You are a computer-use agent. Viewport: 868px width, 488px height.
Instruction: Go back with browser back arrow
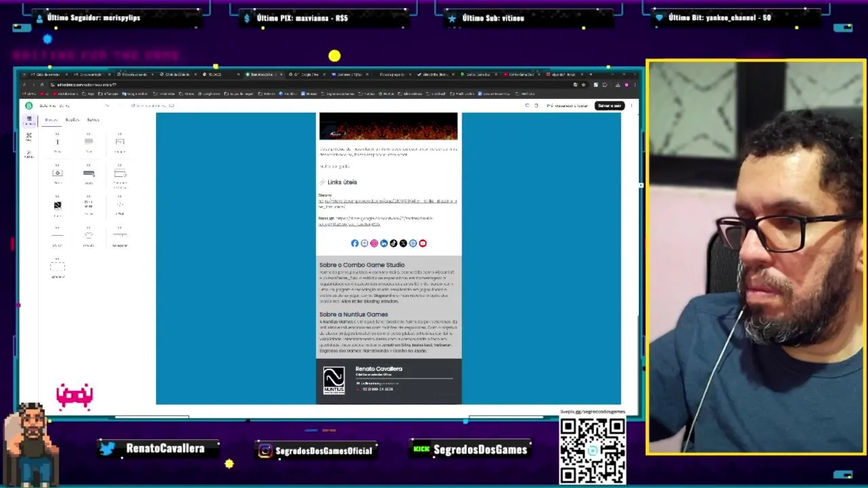click(x=24, y=85)
